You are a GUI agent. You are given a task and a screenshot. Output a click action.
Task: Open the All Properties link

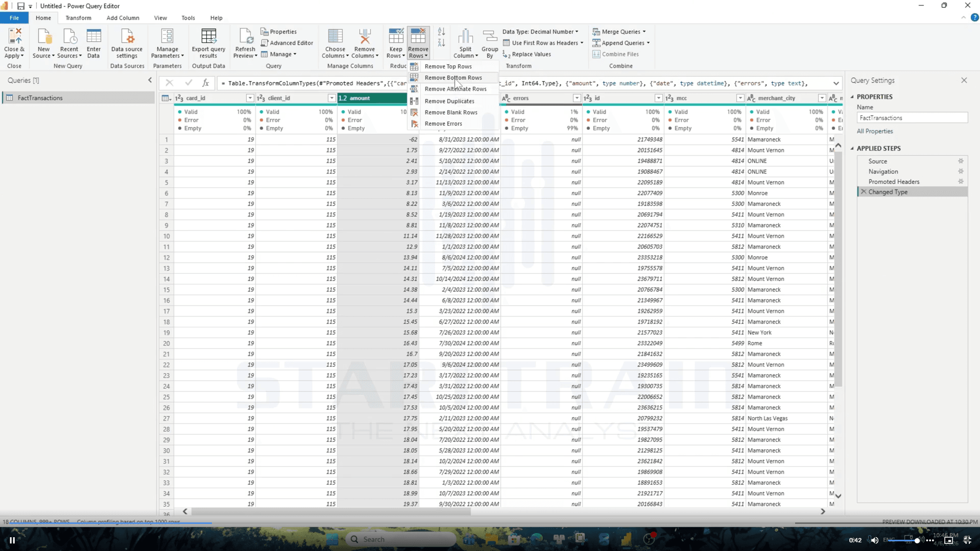[x=875, y=131]
